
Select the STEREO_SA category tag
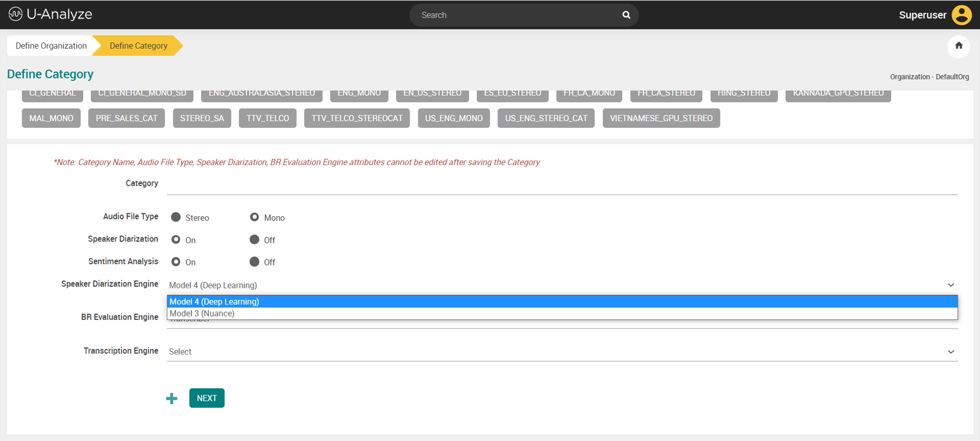pos(202,118)
